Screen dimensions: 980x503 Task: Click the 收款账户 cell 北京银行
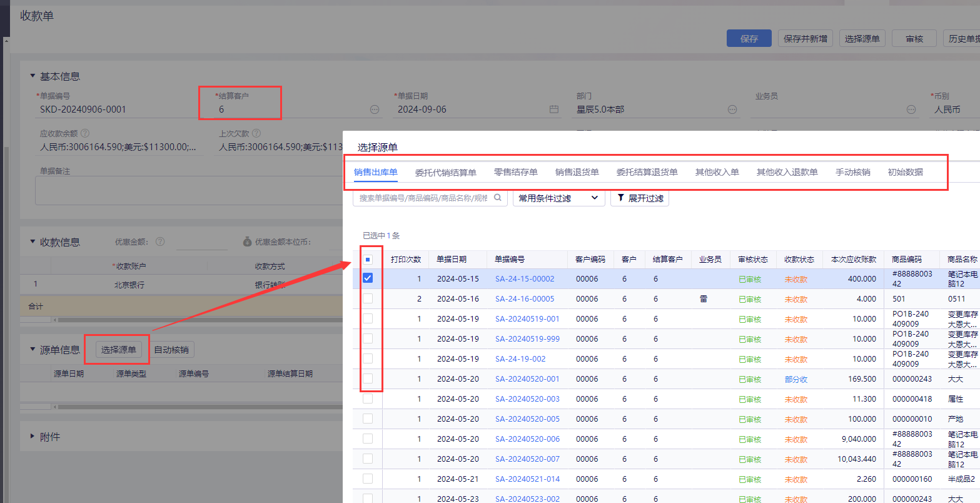pyautogui.click(x=129, y=285)
